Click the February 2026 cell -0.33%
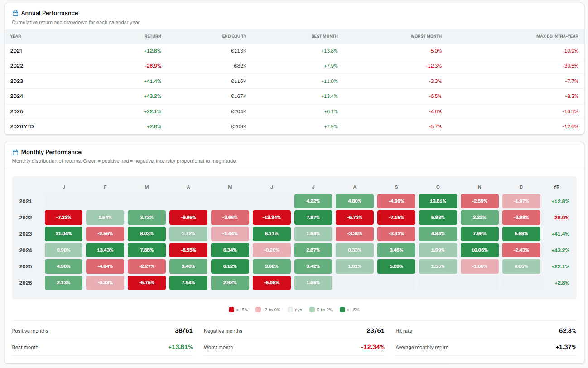Screen dimensions: 588x368 [106, 283]
